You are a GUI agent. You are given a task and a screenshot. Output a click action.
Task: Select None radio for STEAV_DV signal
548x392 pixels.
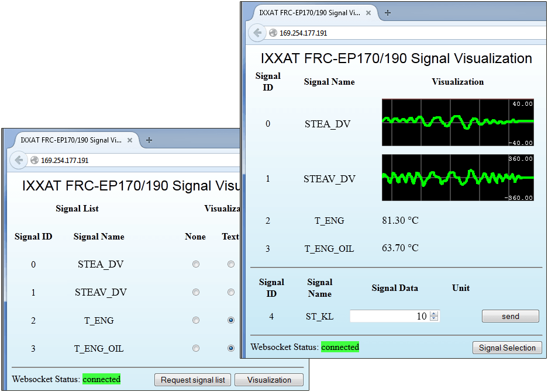(x=196, y=292)
